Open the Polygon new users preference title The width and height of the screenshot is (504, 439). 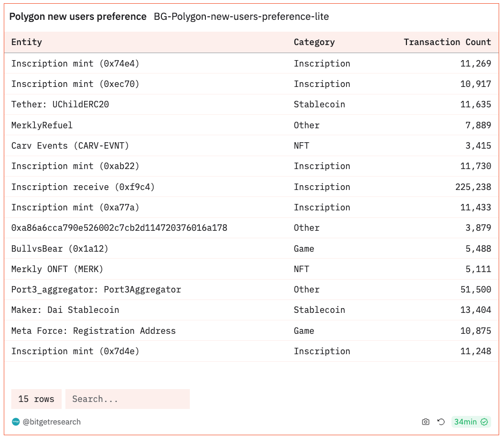[x=78, y=17]
